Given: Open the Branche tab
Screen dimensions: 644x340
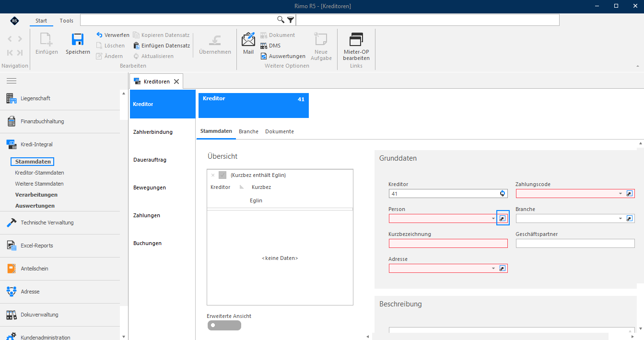Looking at the screenshot, I should 248,131.
